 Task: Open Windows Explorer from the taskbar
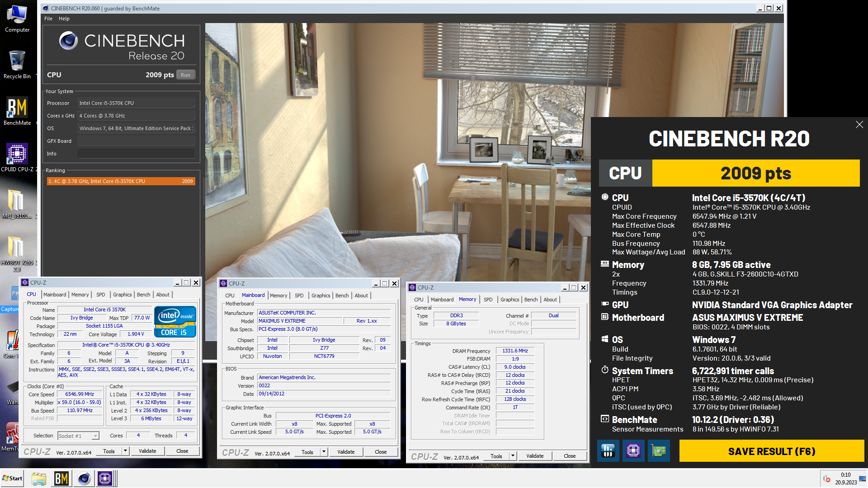pos(39,479)
